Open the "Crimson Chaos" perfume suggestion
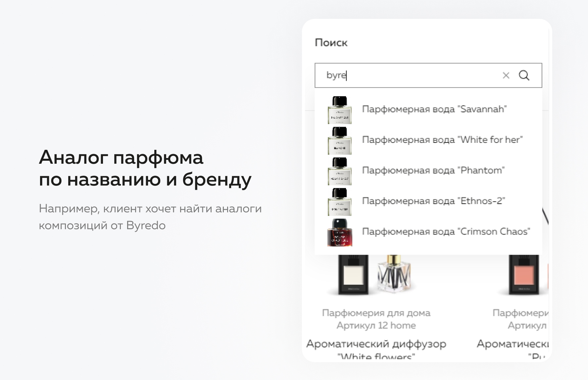This screenshot has width=588, height=380. click(446, 232)
